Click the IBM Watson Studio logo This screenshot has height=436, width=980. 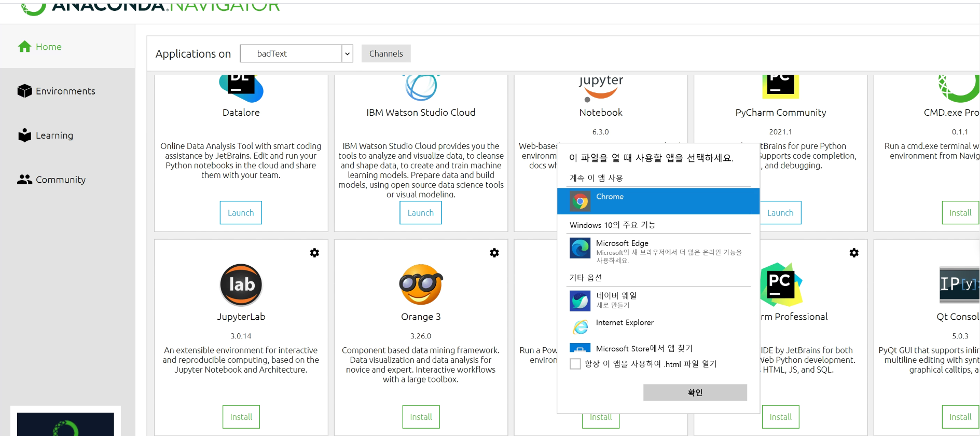click(421, 87)
